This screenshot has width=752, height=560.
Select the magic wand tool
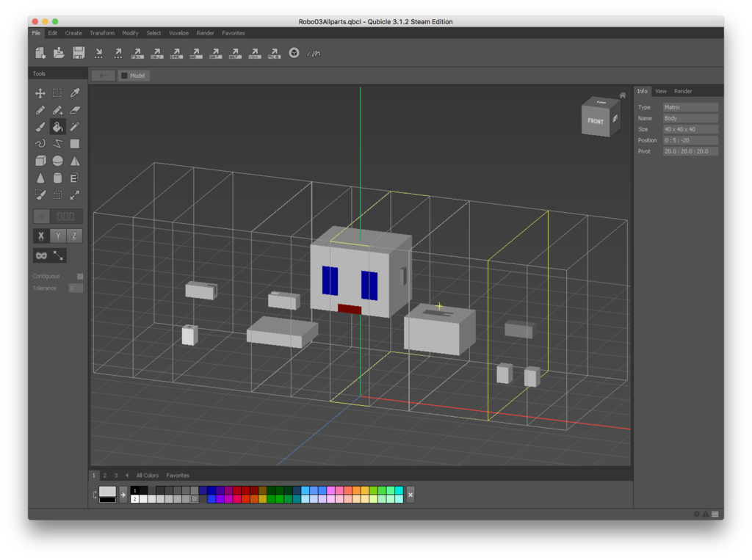pyautogui.click(x=75, y=127)
